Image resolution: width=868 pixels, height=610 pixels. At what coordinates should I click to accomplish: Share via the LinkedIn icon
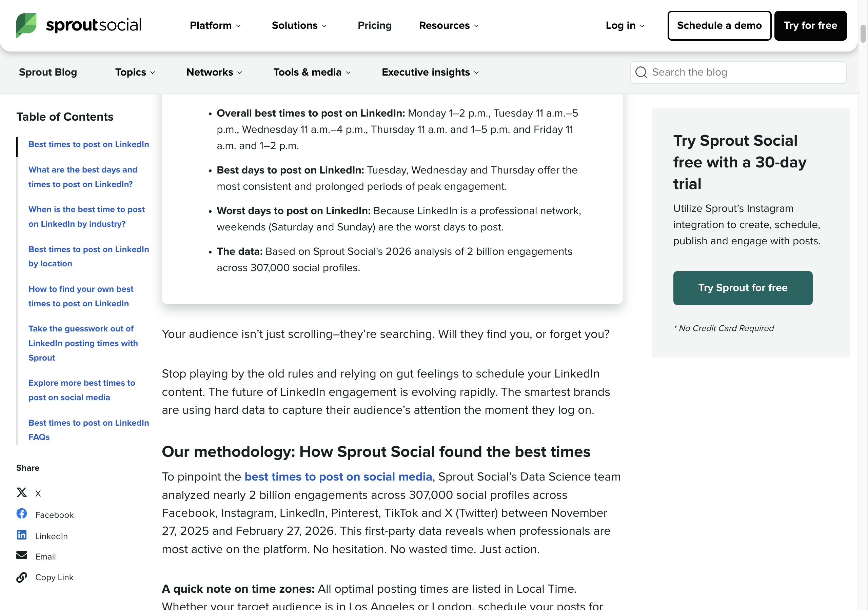pos(22,535)
